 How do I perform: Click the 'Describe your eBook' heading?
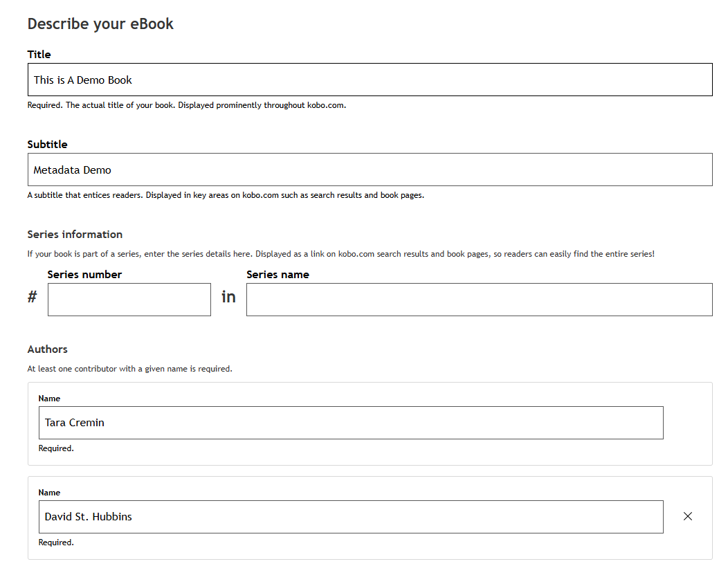point(100,24)
